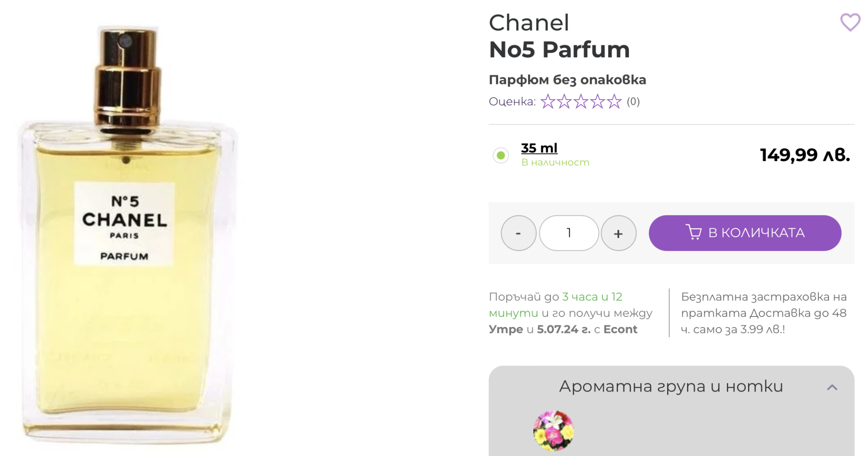Click the No5 Parfum product title
Image resolution: width=868 pixels, height=456 pixels.
(x=559, y=50)
